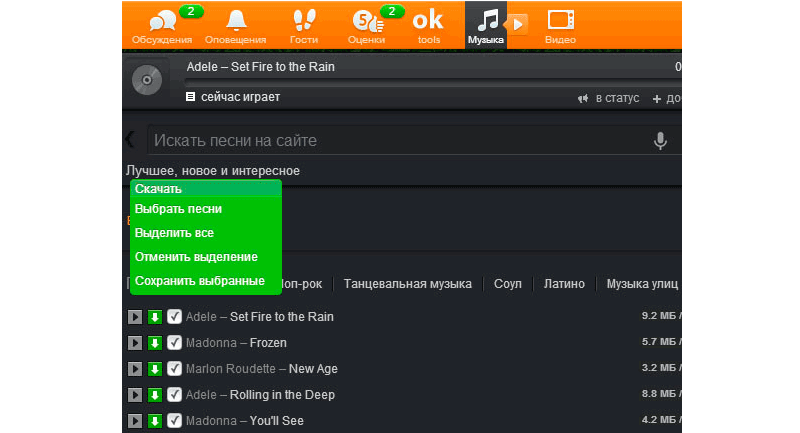Viewport: 800px width, 433px height.
Task: Open the Музыка music note tab
Action: (486, 26)
